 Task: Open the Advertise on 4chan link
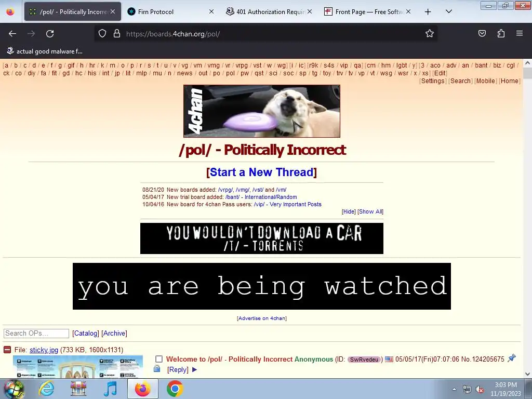[262, 318]
